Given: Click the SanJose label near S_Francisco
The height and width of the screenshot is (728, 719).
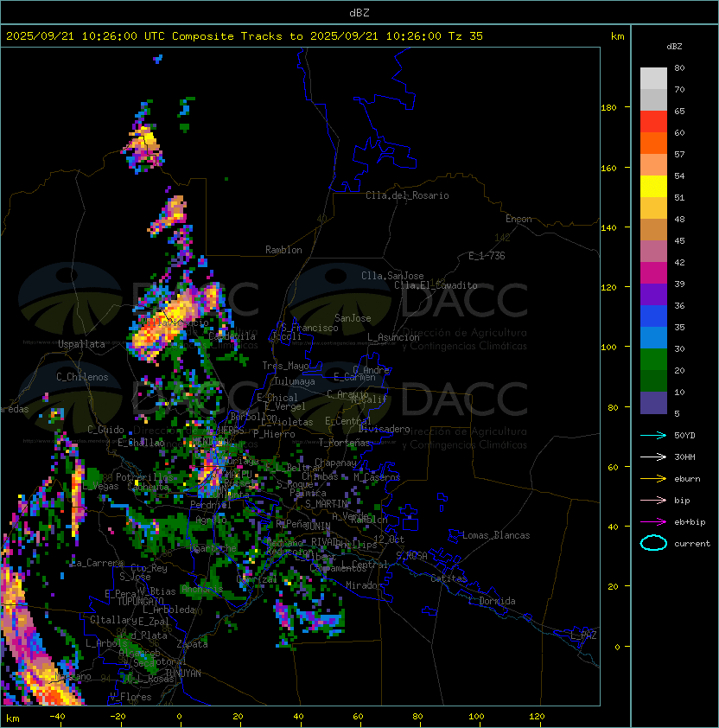Looking at the screenshot, I should (x=353, y=318).
